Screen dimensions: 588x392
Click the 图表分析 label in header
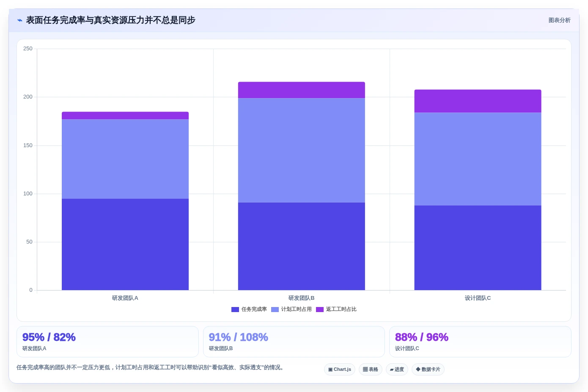(x=559, y=20)
